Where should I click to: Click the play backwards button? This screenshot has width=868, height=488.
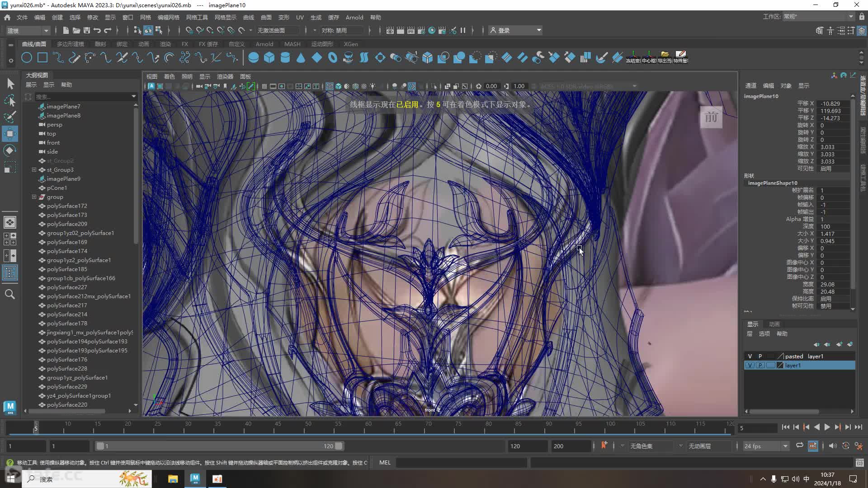pos(816,427)
